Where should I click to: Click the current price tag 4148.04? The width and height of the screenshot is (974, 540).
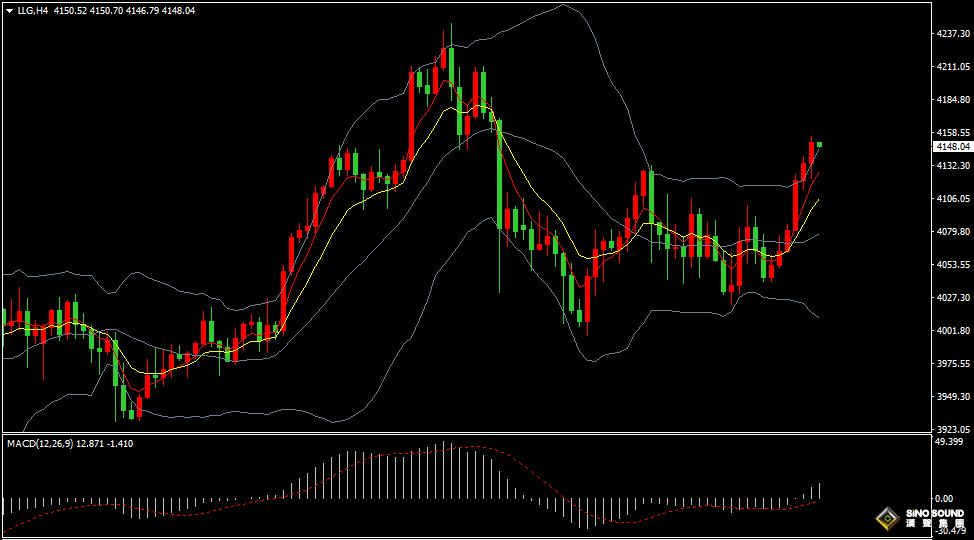point(951,146)
